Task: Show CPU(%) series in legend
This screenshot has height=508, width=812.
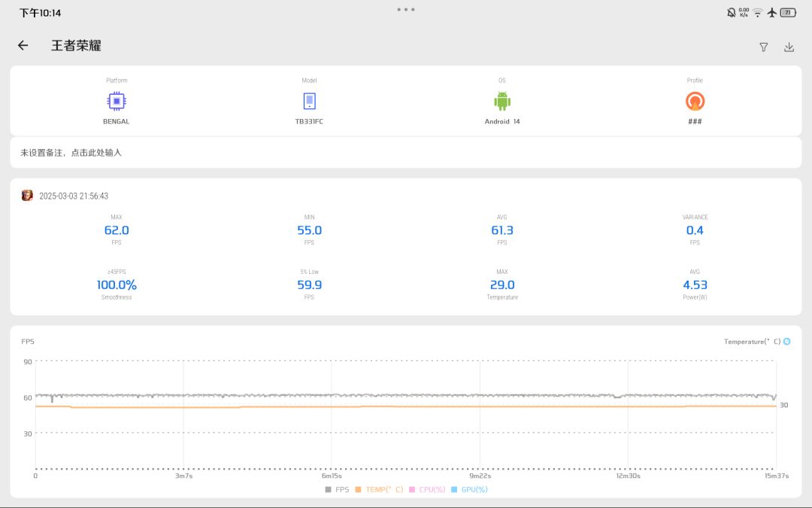Action: (x=427, y=489)
